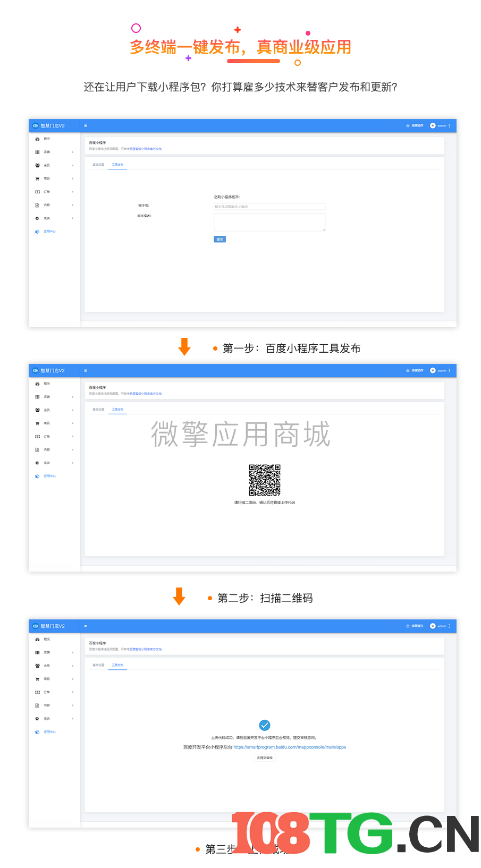Click the 会员 members icon in the QR-code screen

[x=37, y=410]
